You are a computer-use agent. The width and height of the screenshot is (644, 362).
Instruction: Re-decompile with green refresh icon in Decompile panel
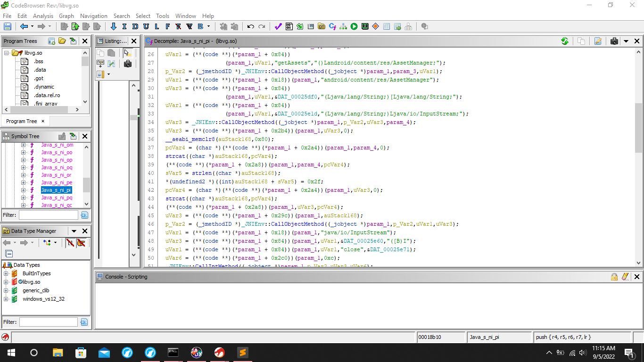565,41
